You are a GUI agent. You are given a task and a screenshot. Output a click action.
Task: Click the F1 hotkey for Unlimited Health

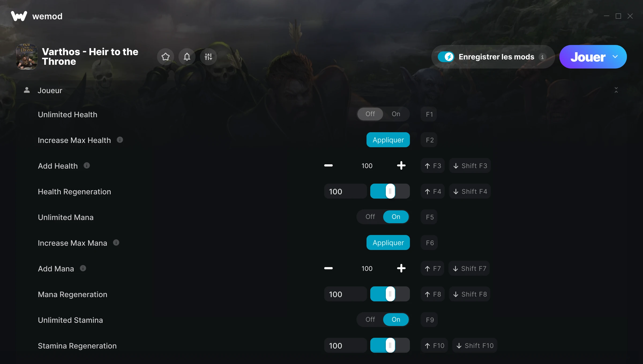[x=429, y=114]
